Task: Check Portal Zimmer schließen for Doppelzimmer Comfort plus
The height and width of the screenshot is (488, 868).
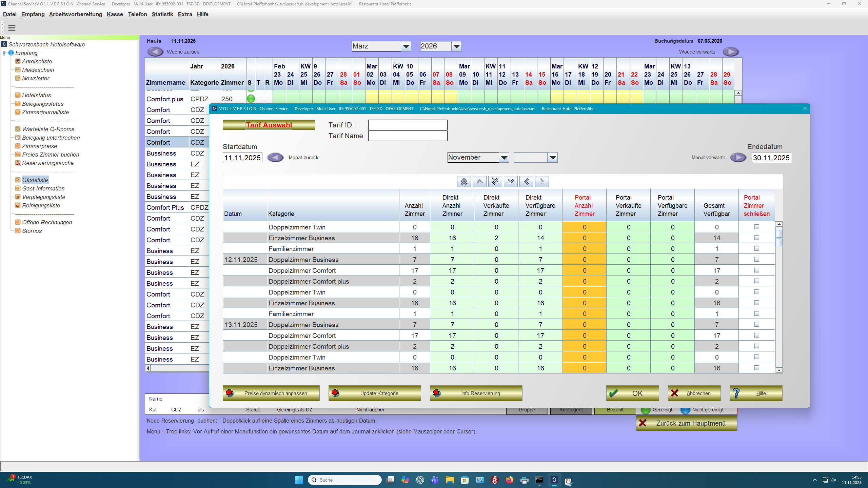Action: (756, 281)
